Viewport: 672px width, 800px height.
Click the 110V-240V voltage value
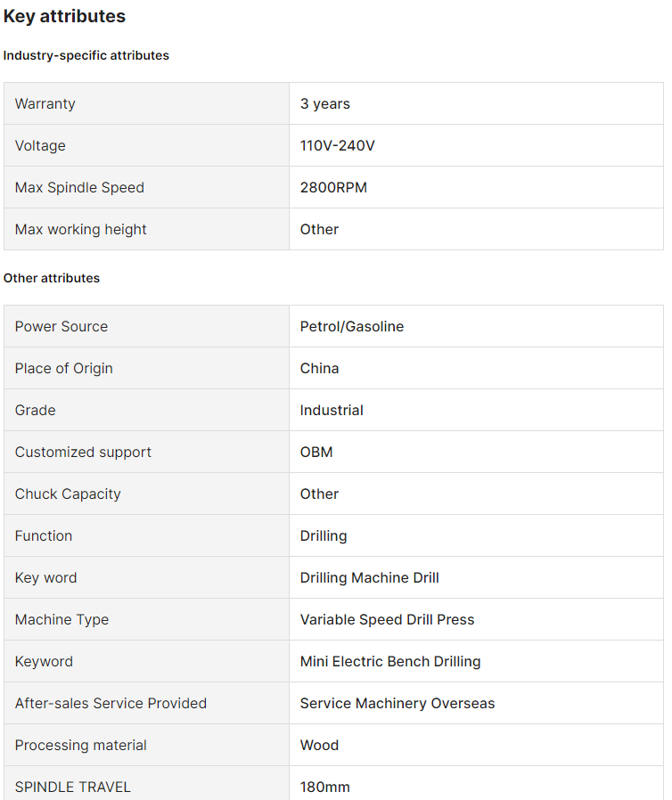338,146
